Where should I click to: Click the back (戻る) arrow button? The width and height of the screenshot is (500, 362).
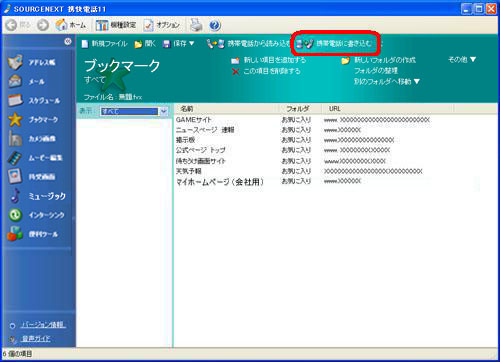(18, 25)
